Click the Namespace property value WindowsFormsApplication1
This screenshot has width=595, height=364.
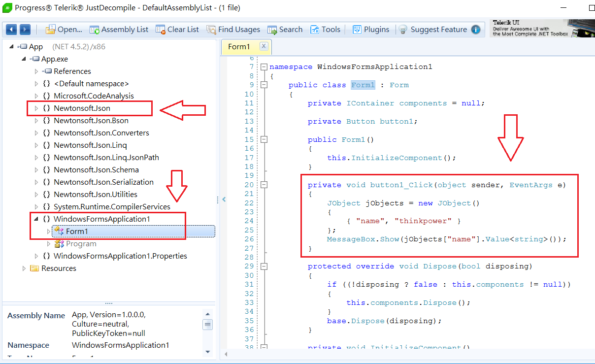pyautogui.click(x=121, y=345)
